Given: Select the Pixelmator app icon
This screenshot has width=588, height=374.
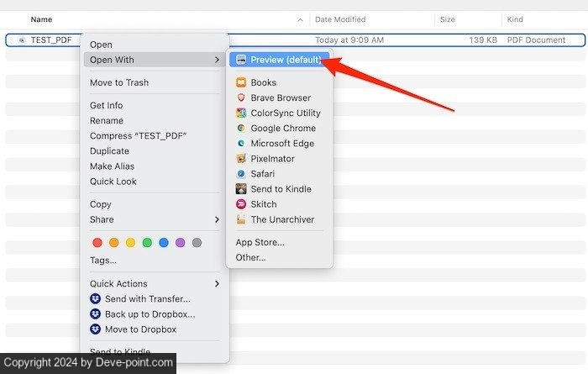Looking at the screenshot, I should (241, 158).
